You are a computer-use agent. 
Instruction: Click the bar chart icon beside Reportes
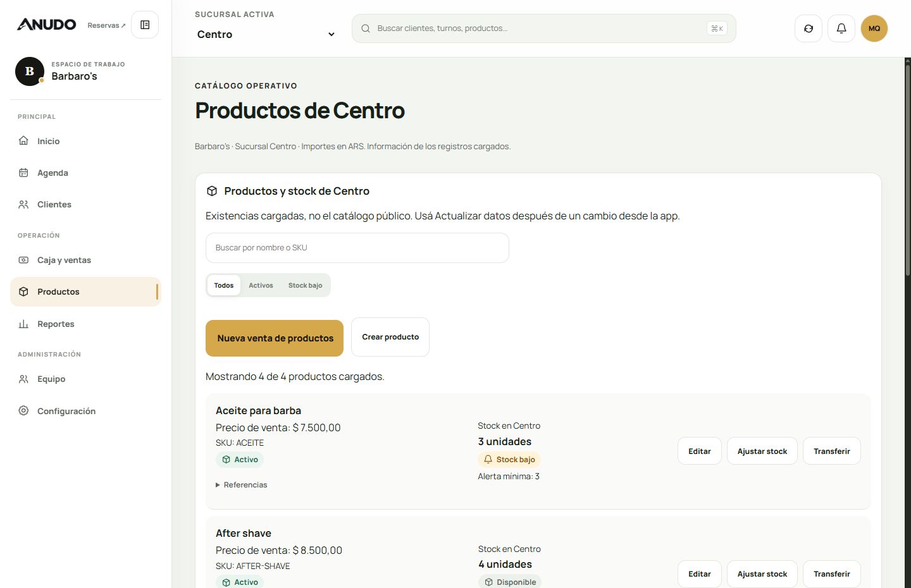[23, 324]
